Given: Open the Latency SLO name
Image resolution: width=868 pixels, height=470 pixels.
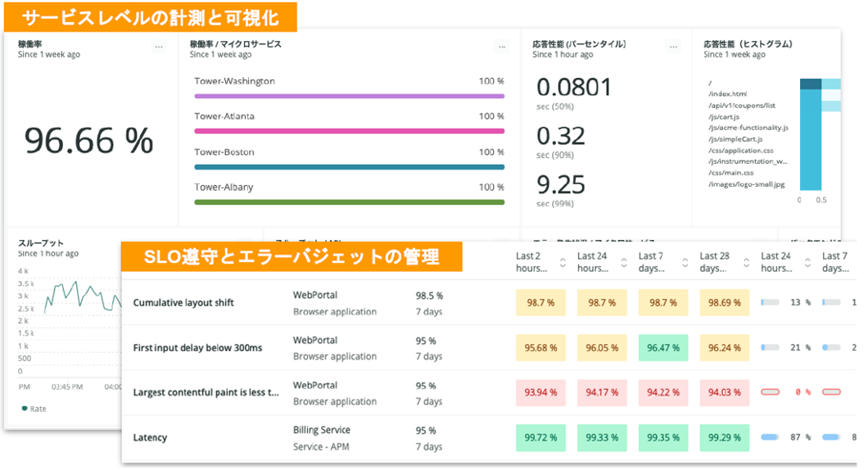Looking at the screenshot, I should [150, 438].
